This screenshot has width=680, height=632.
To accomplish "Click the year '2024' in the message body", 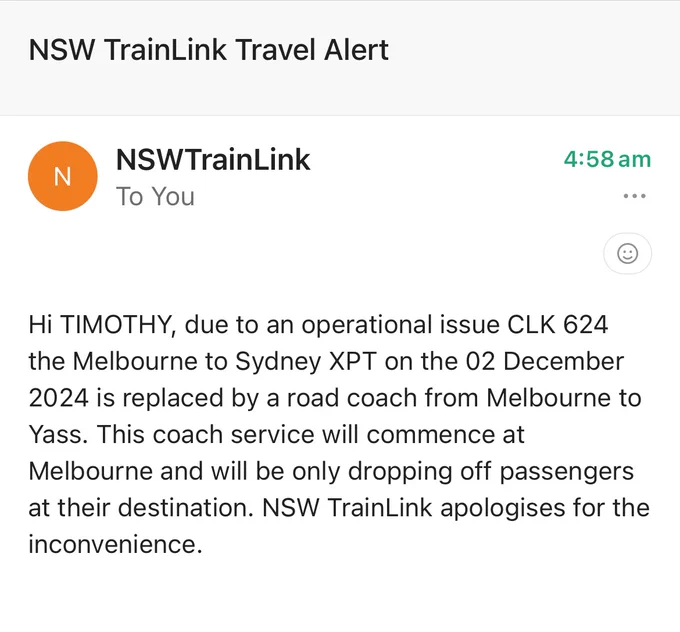I will [x=59, y=398].
